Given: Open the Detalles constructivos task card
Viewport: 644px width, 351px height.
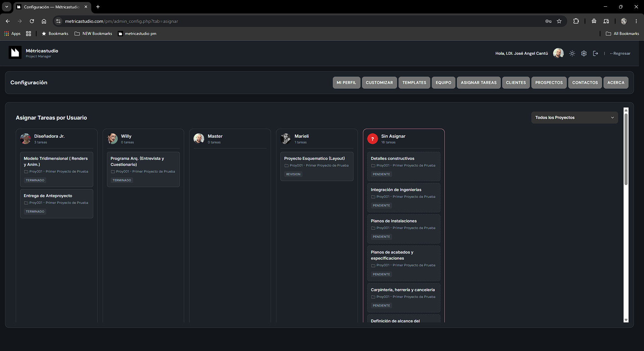Looking at the screenshot, I should (x=404, y=166).
